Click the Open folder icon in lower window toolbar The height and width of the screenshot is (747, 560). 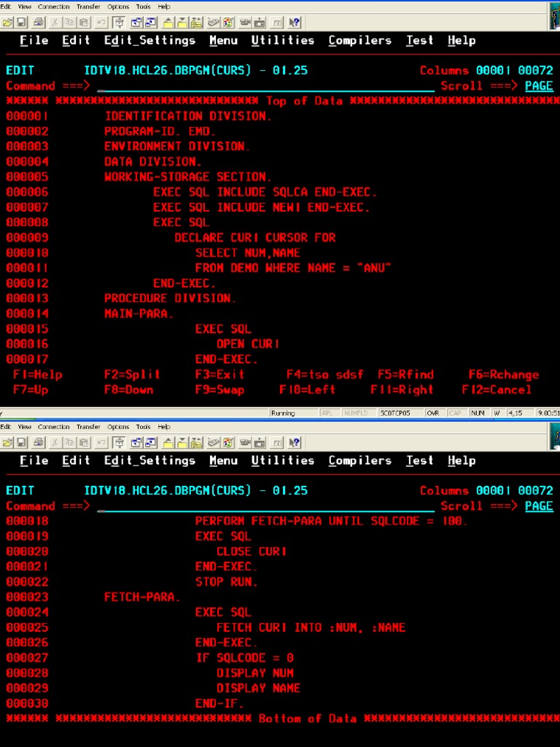(7, 443)
